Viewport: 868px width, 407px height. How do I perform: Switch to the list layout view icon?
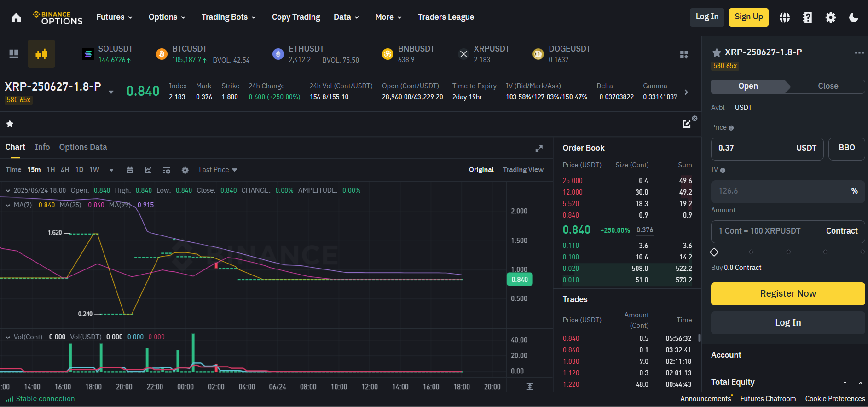coord(14,54)
